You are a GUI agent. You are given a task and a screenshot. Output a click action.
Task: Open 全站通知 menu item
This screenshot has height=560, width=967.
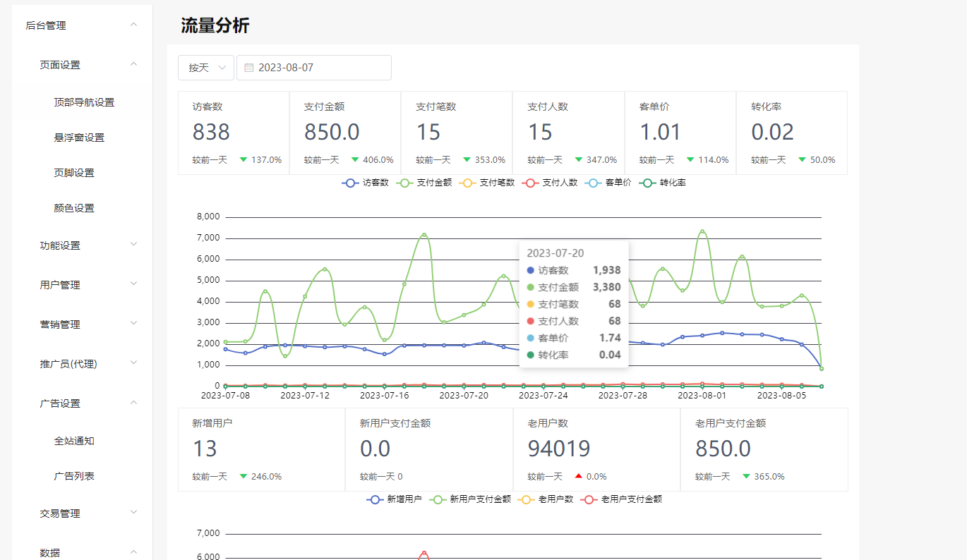pos(74,441)
